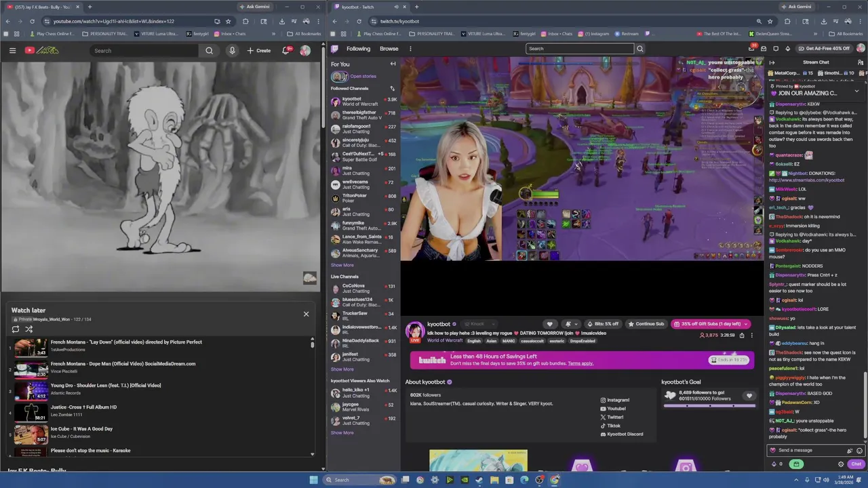
Task: Select TruckerSaw live channel
Action: [x=363, y=316]
